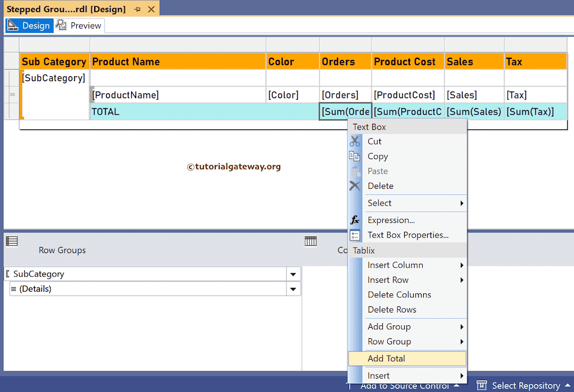
Task: Select the [Sum(Sales) total cell
Action: (x=474, y=111)
